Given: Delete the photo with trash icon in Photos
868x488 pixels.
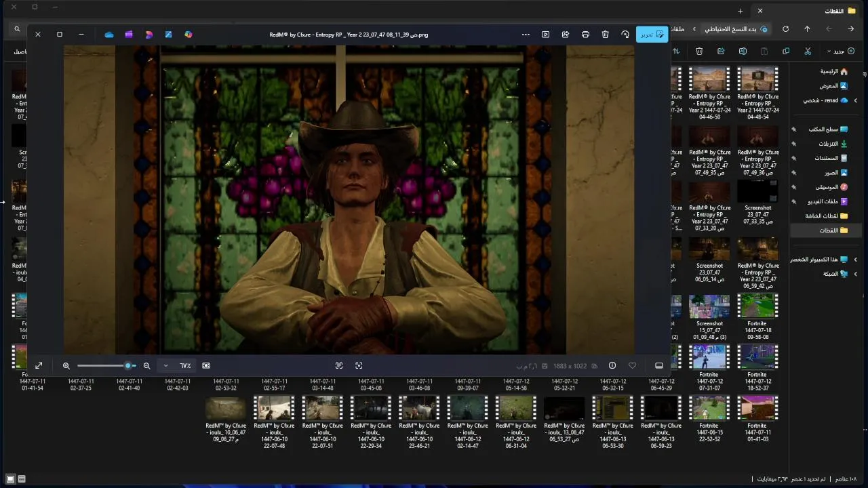Looking at the screenshot, I should click(x=605, y=35).
